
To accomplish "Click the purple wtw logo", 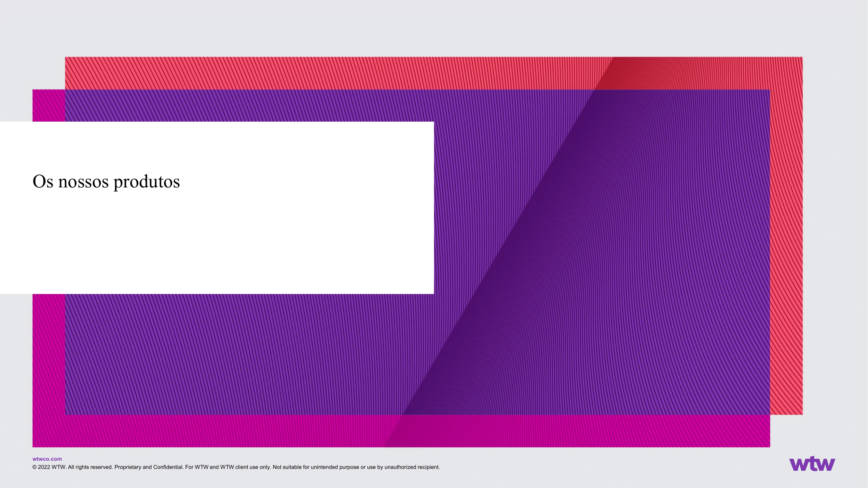I will (812, 464).
